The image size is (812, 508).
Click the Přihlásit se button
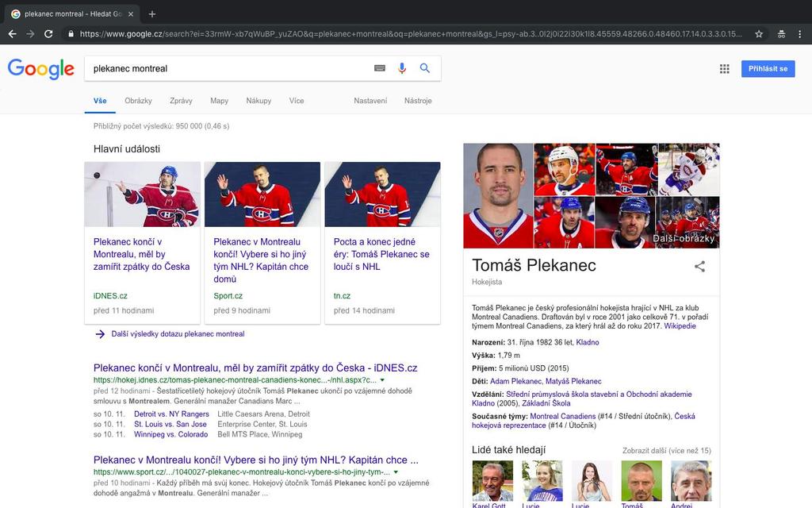[768, 69]
